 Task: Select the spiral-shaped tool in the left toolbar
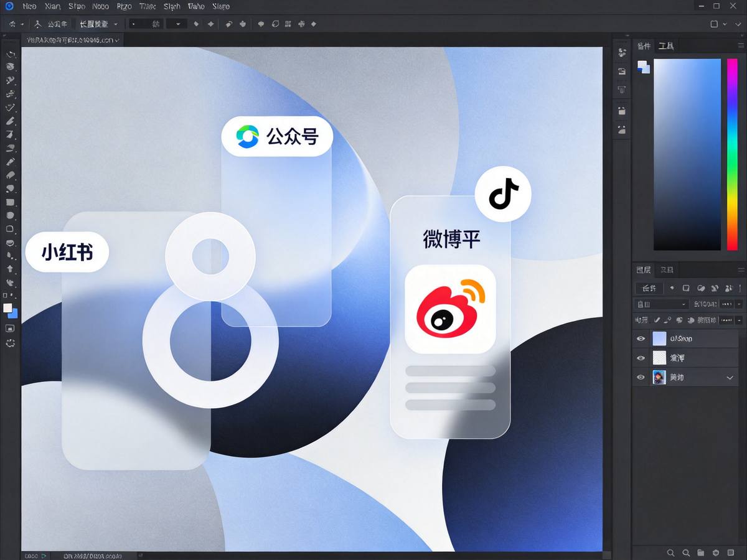11,67
